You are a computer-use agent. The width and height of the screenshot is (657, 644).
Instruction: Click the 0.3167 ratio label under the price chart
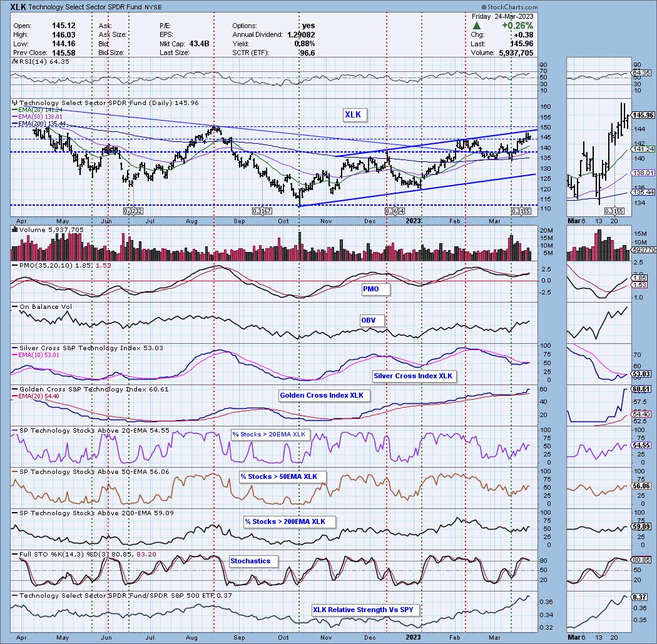[x=262, y=211]
